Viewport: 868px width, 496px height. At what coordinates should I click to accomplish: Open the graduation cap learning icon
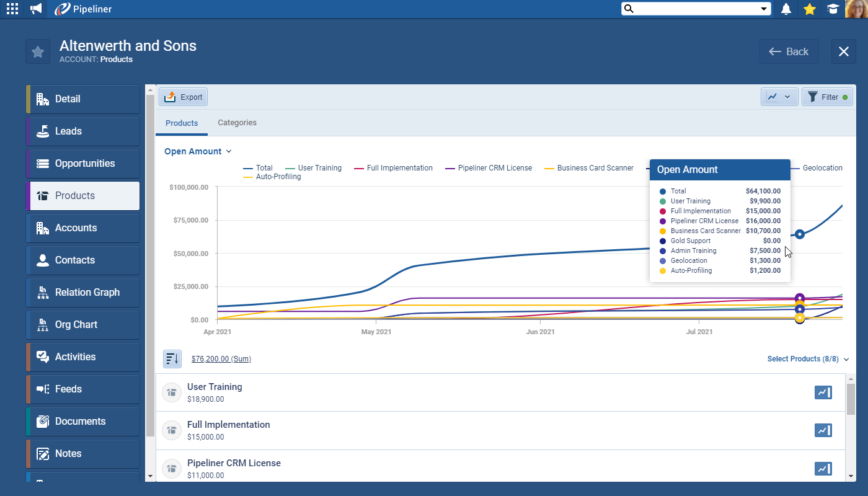833,9
